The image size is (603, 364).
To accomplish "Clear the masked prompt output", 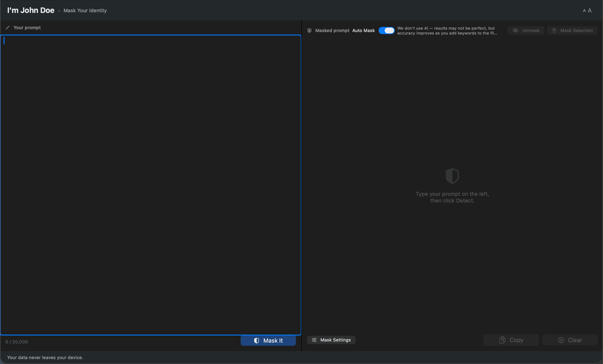I will click(x=570, y=340).
